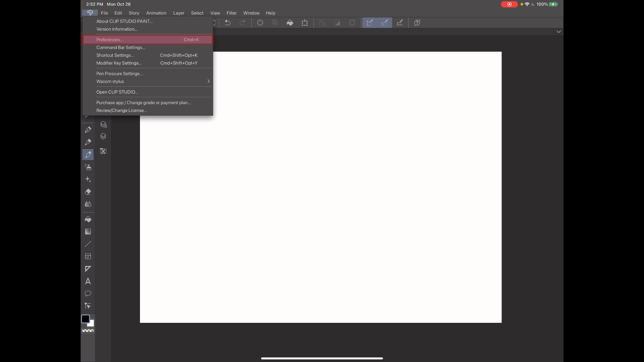Open the CLIP STUDIO support help icon
Screen dimensions: 644x362
tap(417, 23)
